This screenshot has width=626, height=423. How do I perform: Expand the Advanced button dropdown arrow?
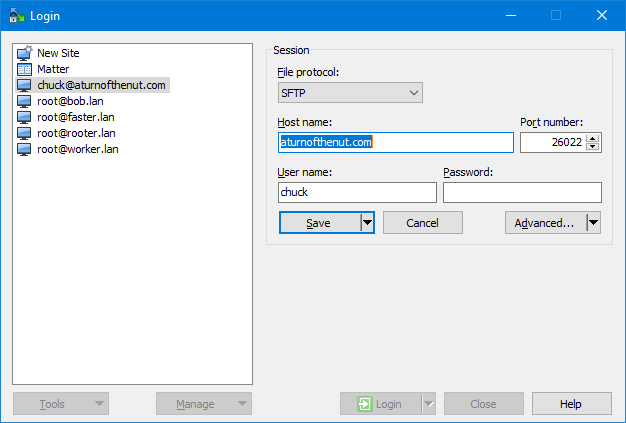click(x=593, y=223)
